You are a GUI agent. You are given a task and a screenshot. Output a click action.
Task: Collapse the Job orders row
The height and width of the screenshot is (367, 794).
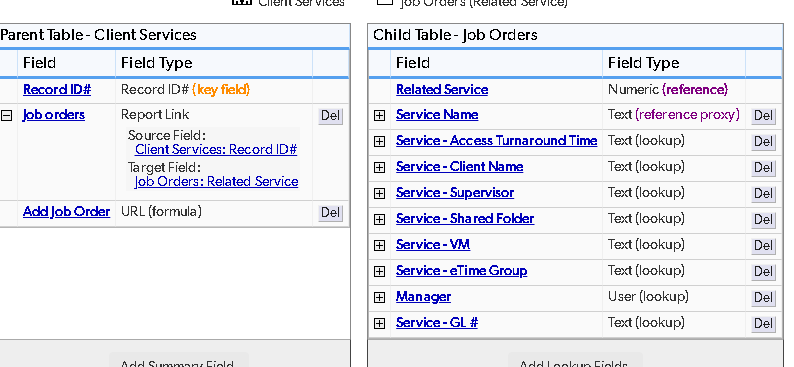(6, 116)
